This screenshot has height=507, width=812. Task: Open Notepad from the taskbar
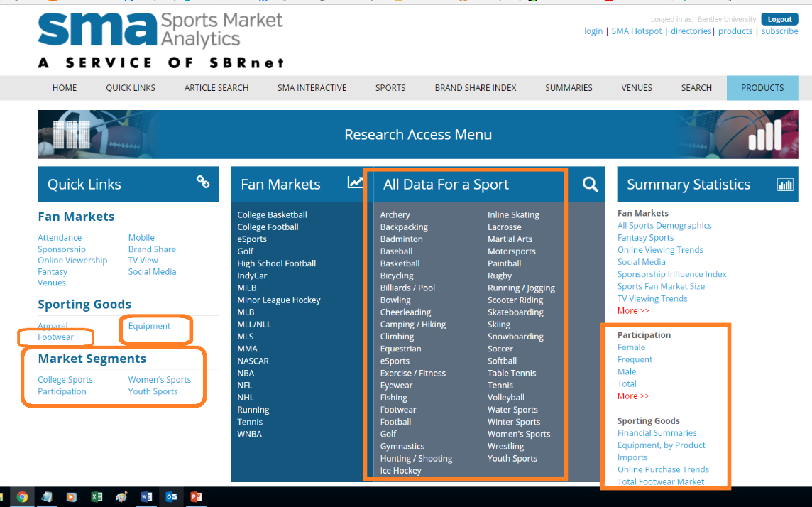point(47,497)
